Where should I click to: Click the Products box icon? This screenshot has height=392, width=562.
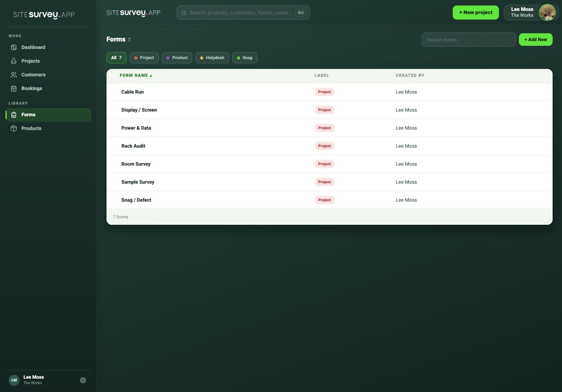pos(14,128)
